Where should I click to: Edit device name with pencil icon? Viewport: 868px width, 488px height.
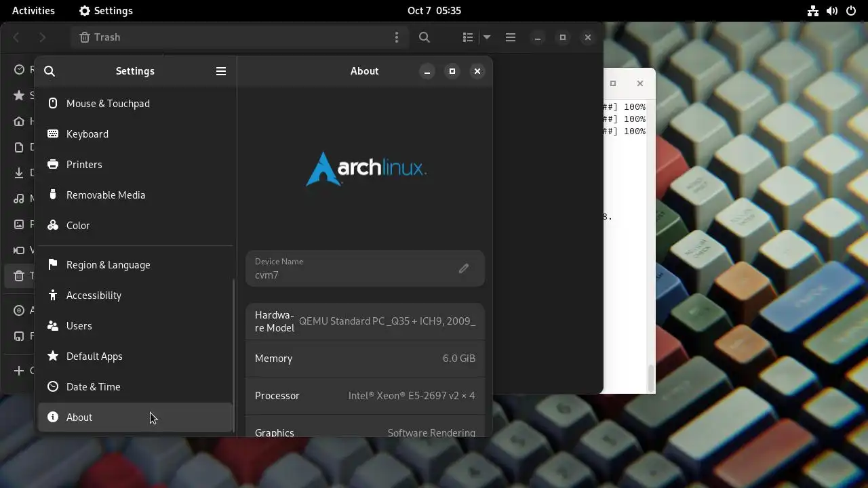tap(464, 268)
